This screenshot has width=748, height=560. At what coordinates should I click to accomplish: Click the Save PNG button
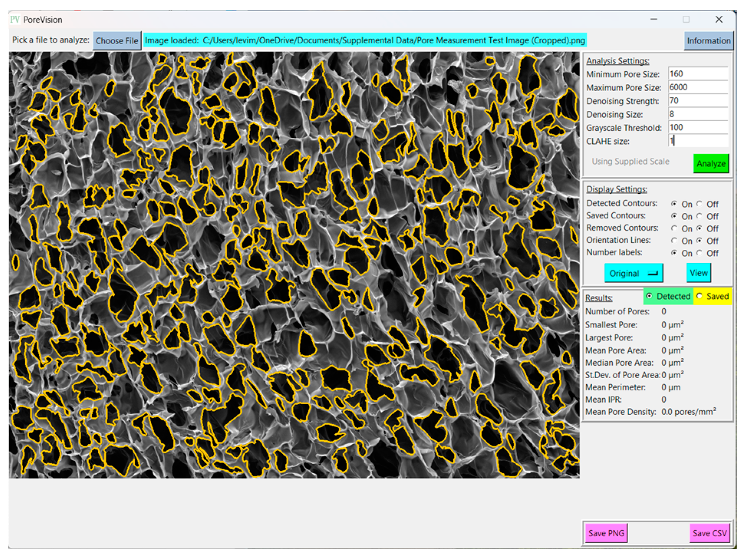pos(606,533)
